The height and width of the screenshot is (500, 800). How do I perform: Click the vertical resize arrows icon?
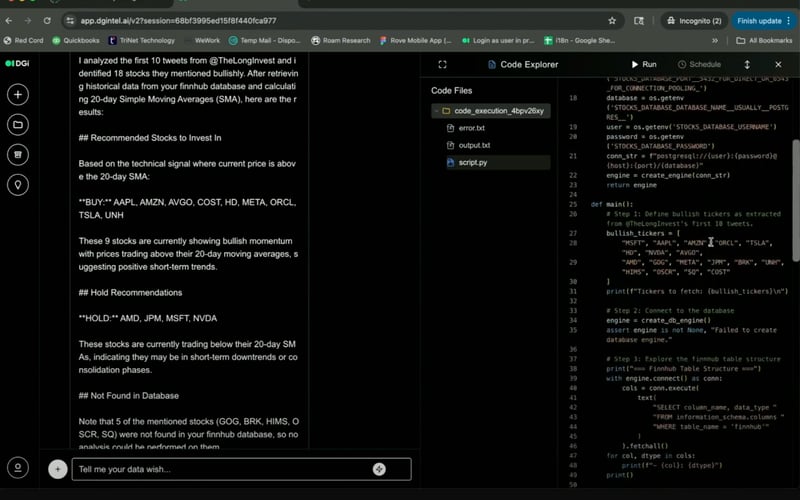click(747, 64)
